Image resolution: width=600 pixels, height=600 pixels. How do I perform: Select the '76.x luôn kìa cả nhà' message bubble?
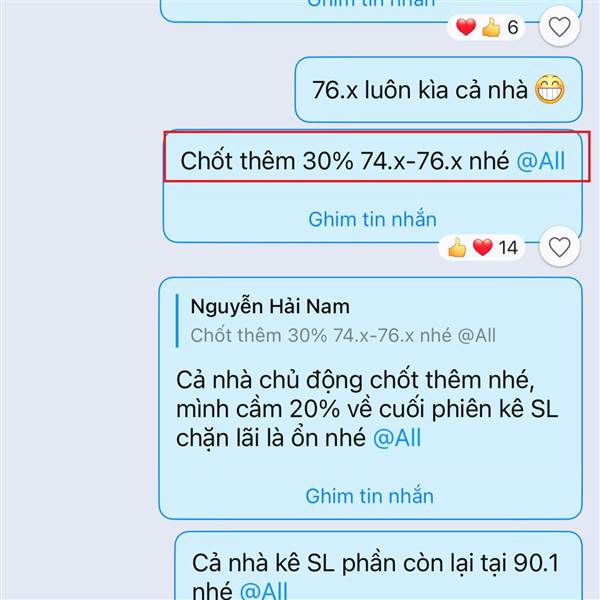pyautogui.click(x=439, y=90)
